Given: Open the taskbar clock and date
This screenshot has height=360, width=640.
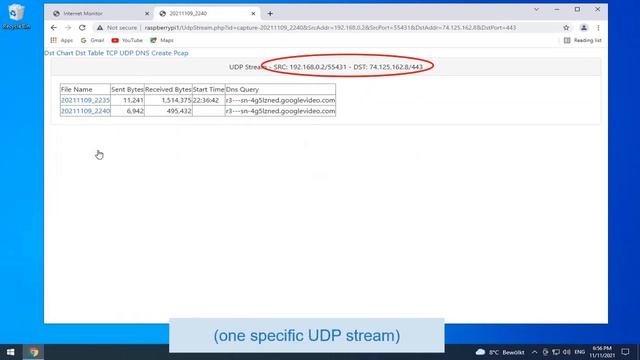Looking at the screenshot, I should tap(602, 352).
